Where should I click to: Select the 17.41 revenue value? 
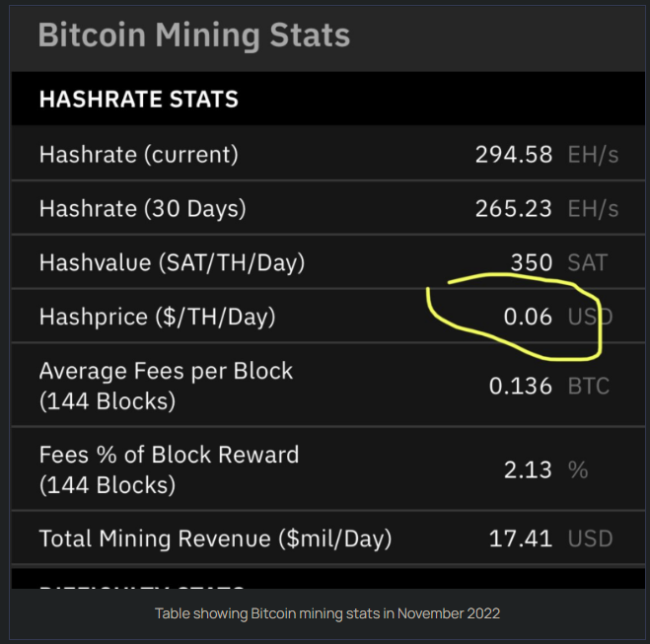tap(520, 538)
